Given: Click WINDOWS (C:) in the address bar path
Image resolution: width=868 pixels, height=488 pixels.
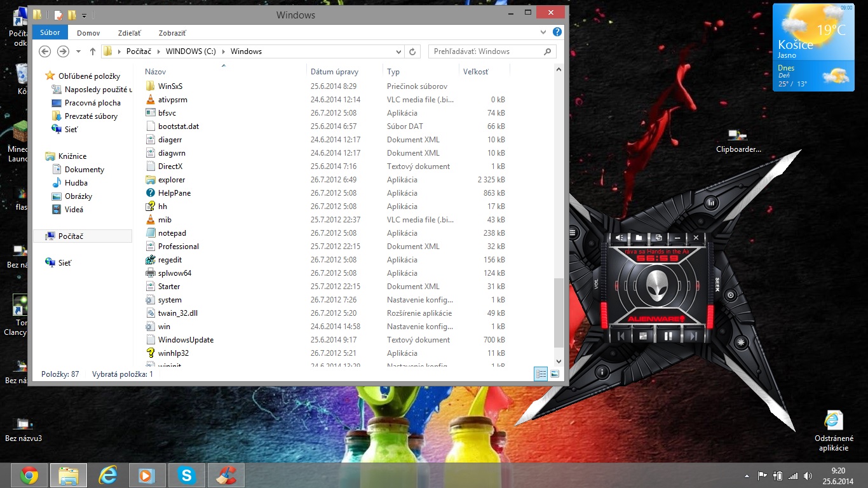Looking at the screenshot, I should tap(191, 51).
